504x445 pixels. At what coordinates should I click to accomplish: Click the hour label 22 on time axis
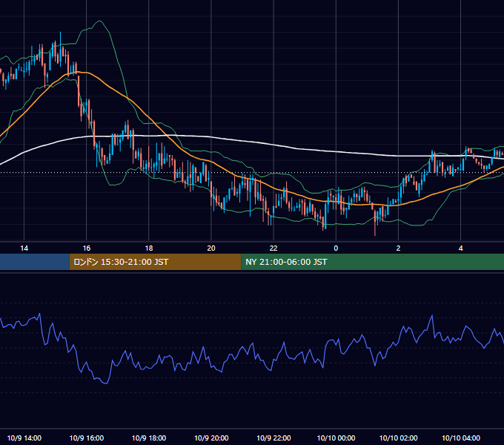[x=273, y=248]
